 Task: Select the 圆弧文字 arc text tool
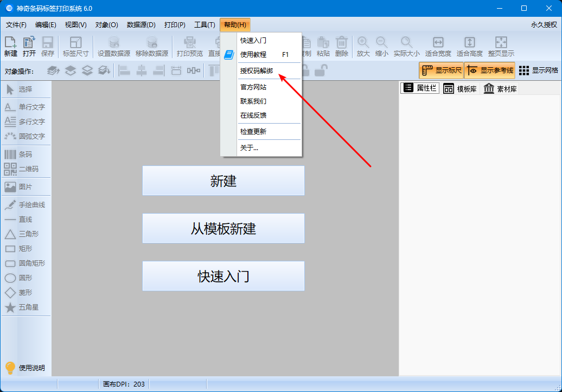pyautogui.click(x=26, y=136)
